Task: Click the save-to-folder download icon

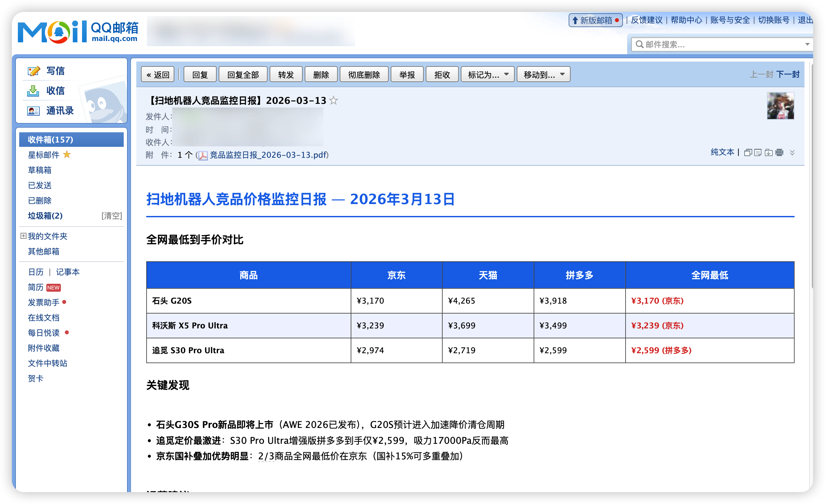Action: pyautogui.click(x=769, y=152)
